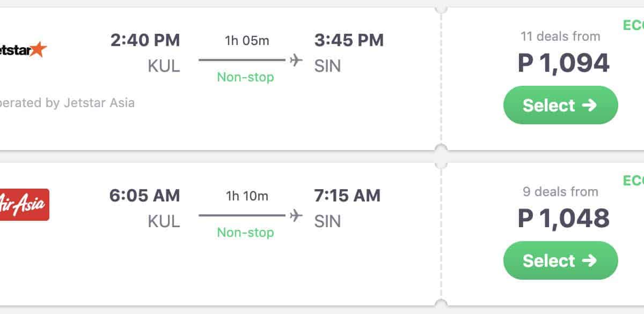Click the 7:15 AM arrival time
Screen dimensions: 644x314
pyautogui.click(x=347, y=196)
